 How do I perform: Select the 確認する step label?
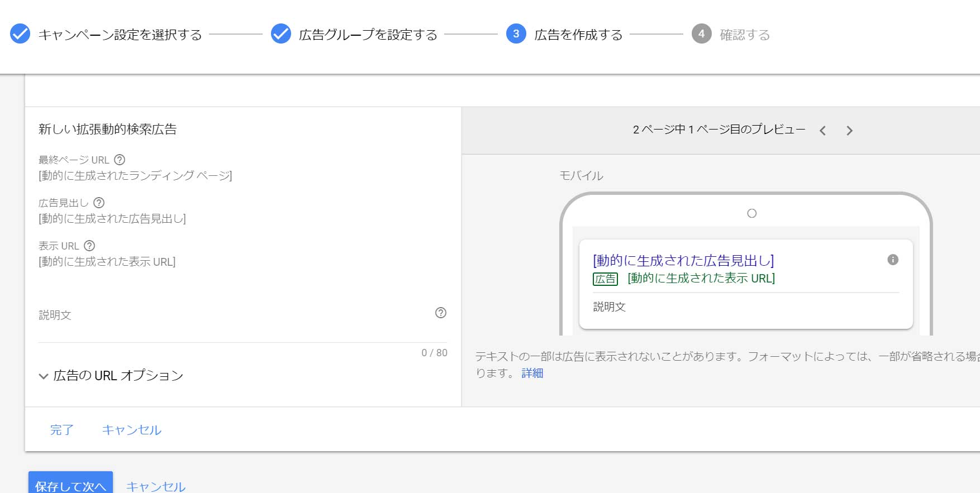pos(745,35)
